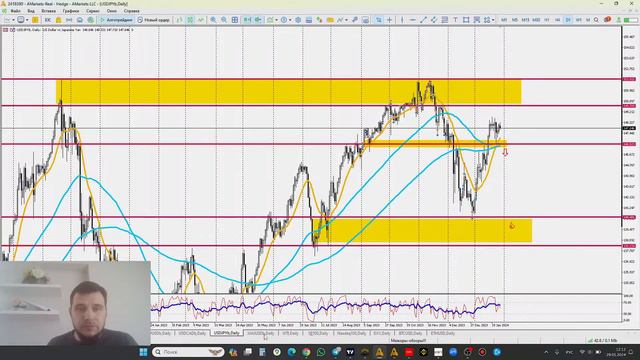
Task: Select the candlestick chart type icon
Action: (190, 20)
